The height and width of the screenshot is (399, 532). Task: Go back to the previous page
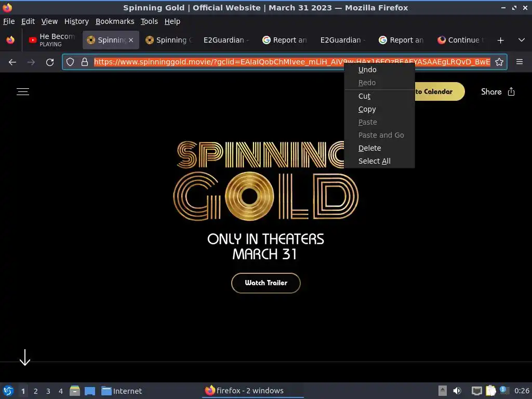click(12, 62)
